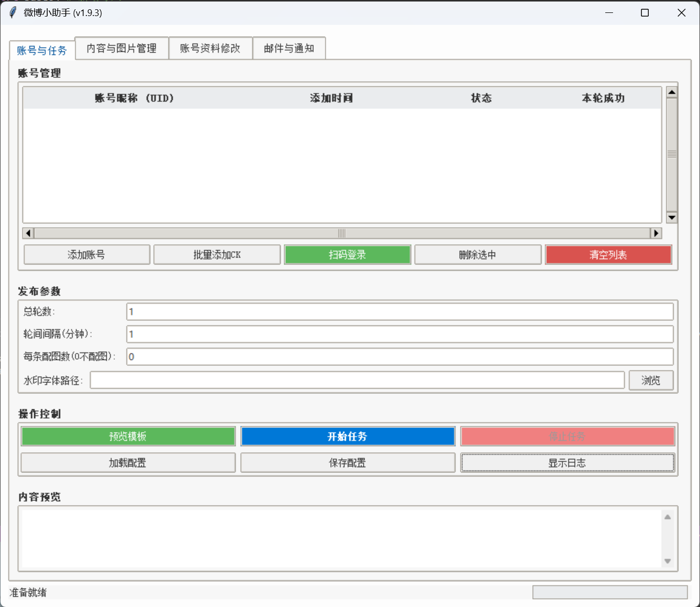Focus the 轮间间隔(分钟) input field
The height and width of the screenshot is (607, 700).
pos(400,334)
